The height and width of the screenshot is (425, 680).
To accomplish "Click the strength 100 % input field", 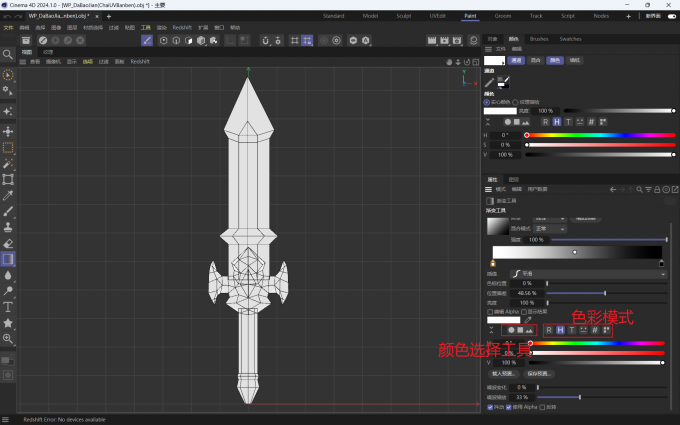I will pyautogui.click(x=536, y=240).
